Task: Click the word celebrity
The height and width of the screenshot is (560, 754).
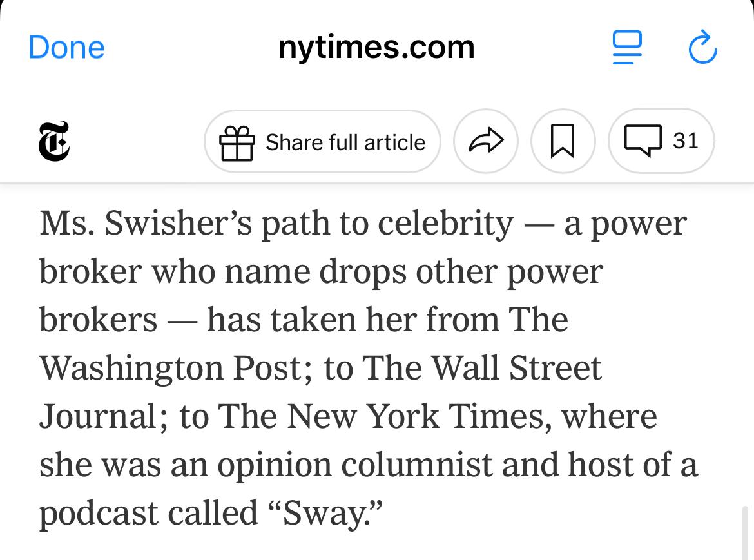Action: (446, 224)
